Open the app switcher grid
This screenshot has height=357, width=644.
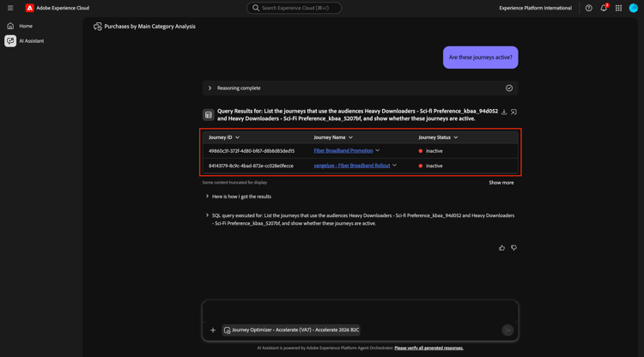[x=618, y=8]
